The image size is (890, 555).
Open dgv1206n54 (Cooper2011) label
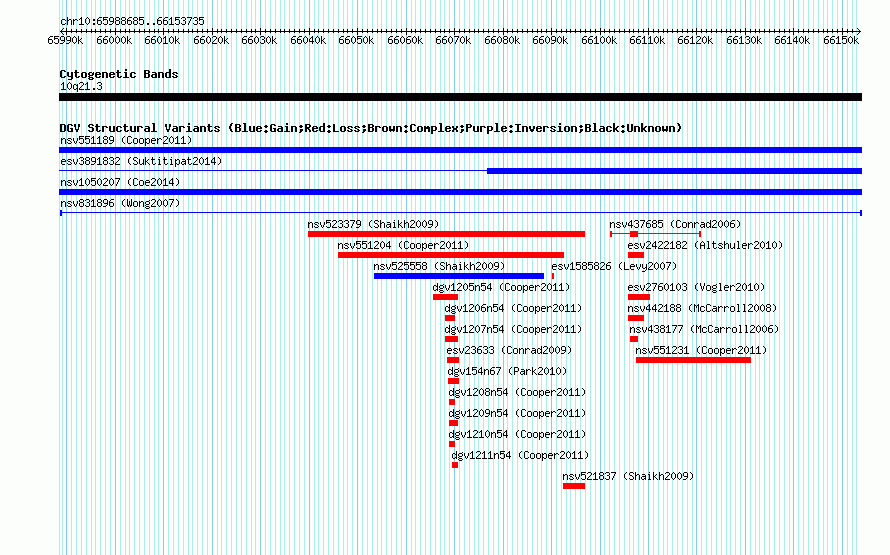[x=513, y=308]
